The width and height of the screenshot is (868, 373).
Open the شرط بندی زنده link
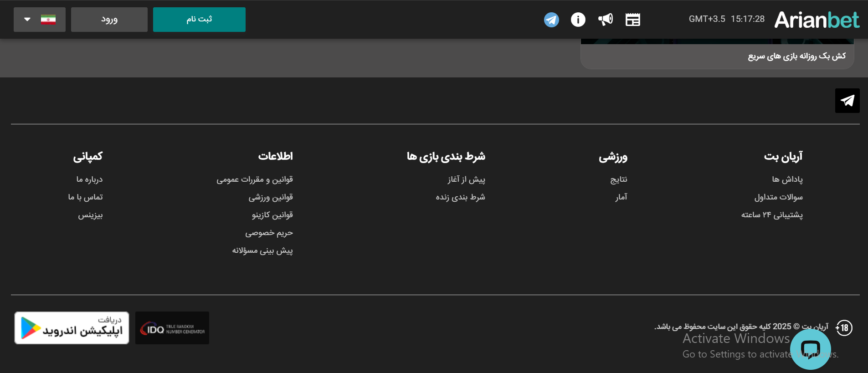point(460,197)
